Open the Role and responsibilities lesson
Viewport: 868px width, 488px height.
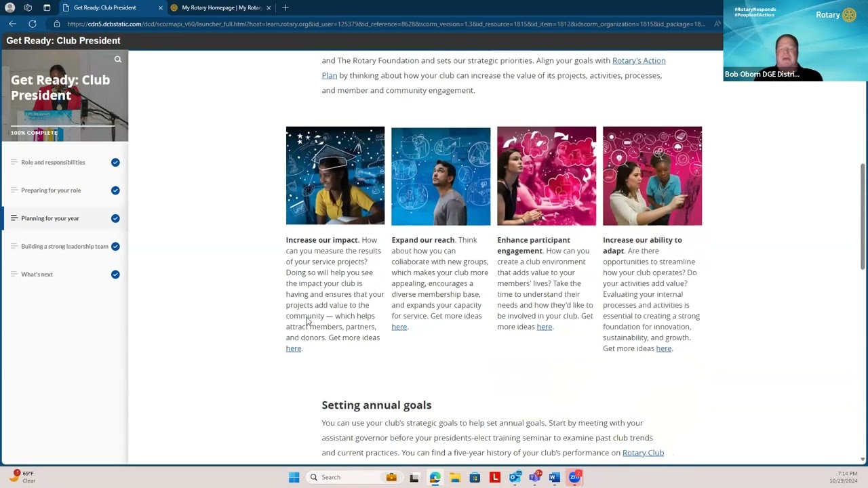click(x=64, y=162)
